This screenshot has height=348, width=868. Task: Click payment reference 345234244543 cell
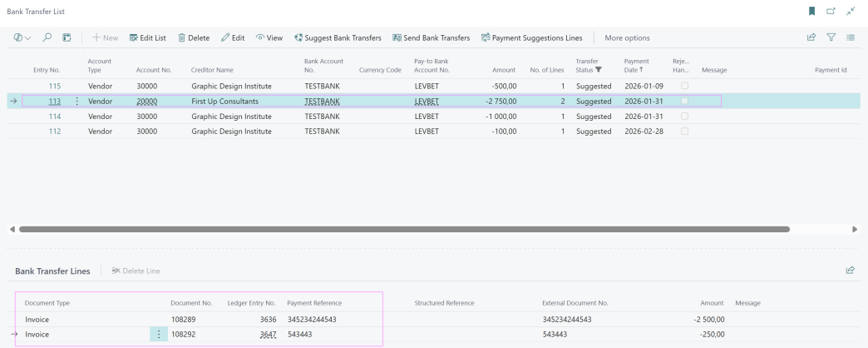pos(313,320)
